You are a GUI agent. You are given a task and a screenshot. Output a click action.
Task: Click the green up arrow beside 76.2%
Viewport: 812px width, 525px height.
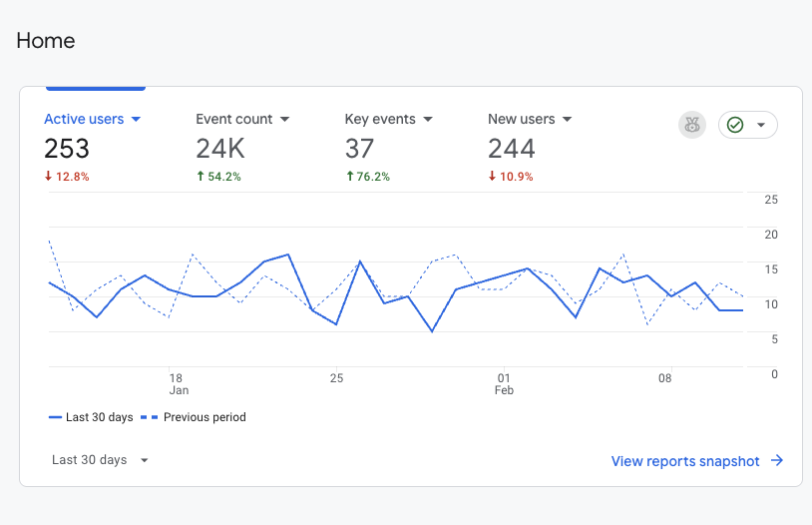click(349, 177)
